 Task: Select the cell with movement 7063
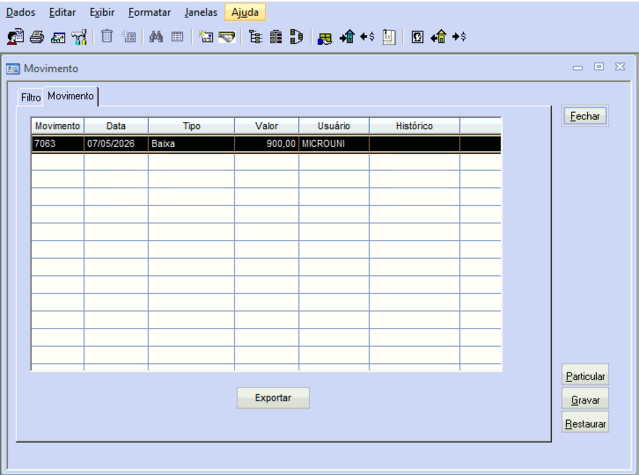pos(57,144)
